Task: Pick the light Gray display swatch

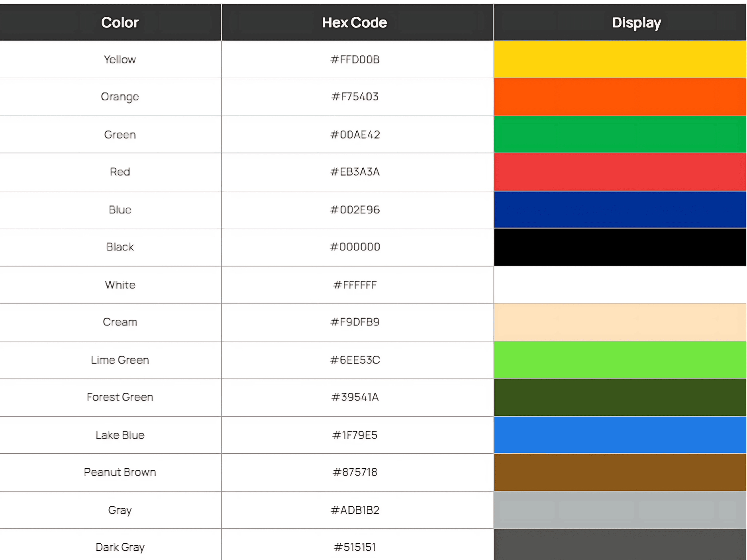Action: pyautogui.click(x=620, y=510)
